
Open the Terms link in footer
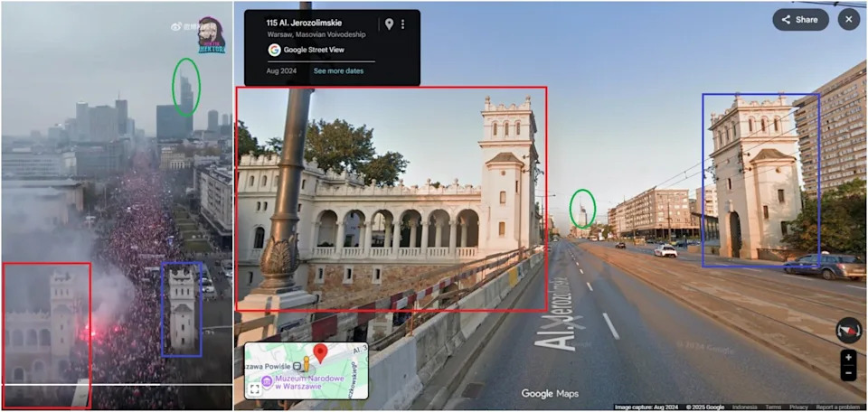pyautogui.click(x=773, y=407)
